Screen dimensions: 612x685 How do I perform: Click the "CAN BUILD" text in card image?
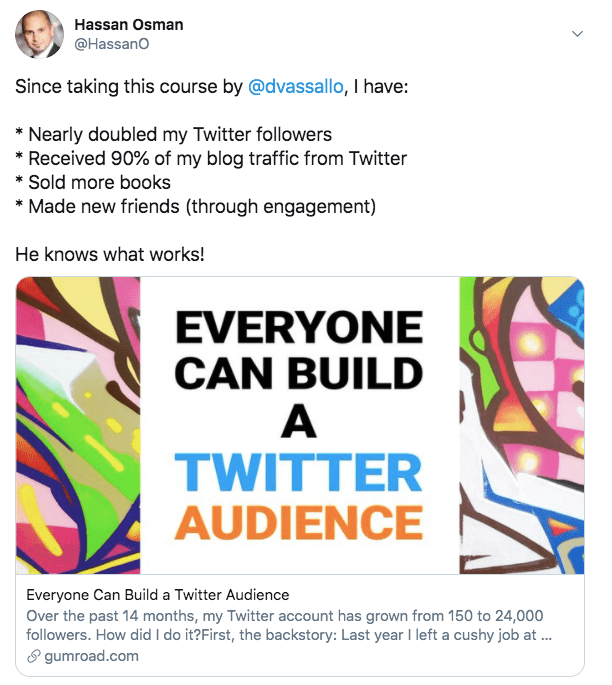(x=299, y=373)
